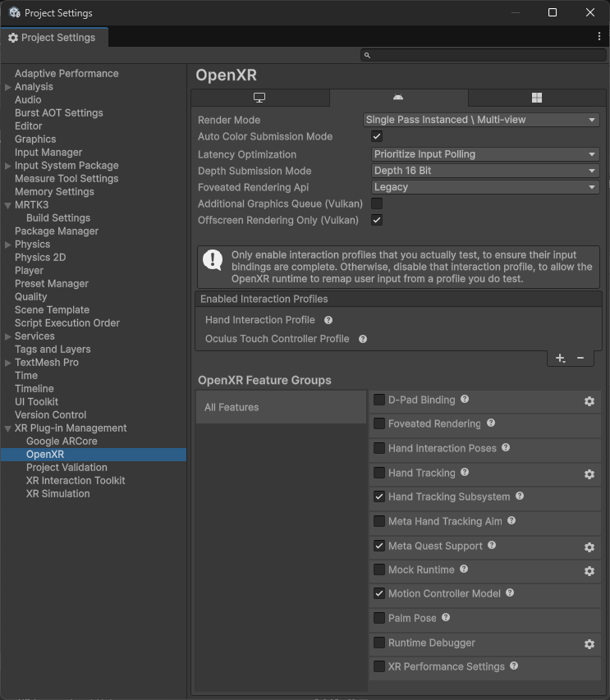Switch to the desktop platform tab
Image resolution: width=610 pixels, height=700 pixels.
click(260, 97)
